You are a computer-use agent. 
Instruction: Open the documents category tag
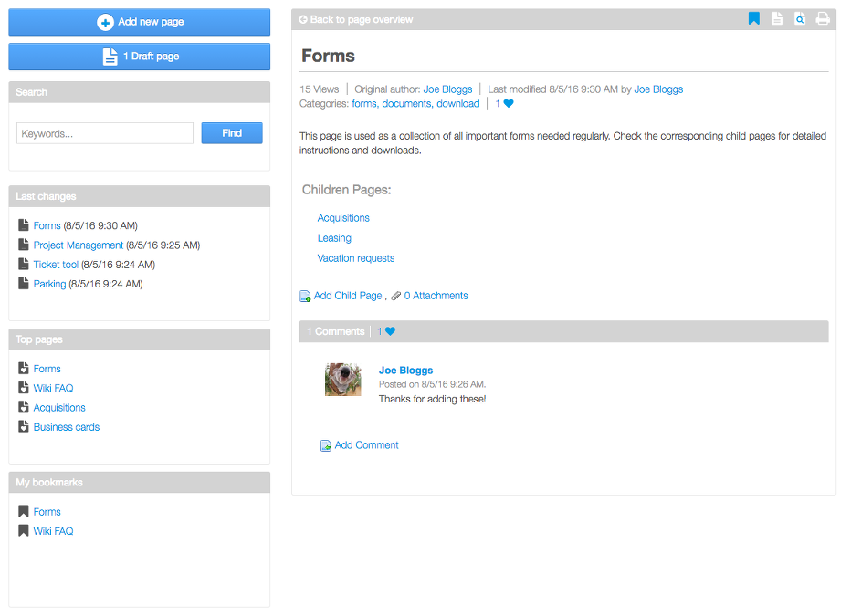(x=406, y=104)
